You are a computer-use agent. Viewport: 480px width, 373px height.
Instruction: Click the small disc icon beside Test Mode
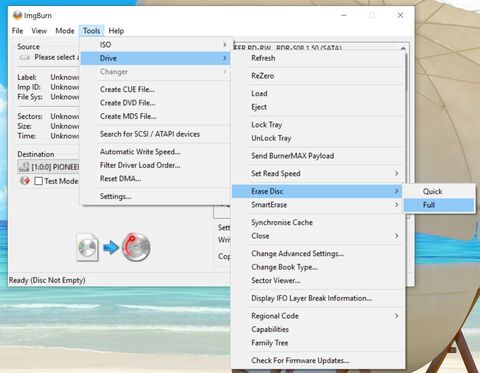click(x=25, y=181)
